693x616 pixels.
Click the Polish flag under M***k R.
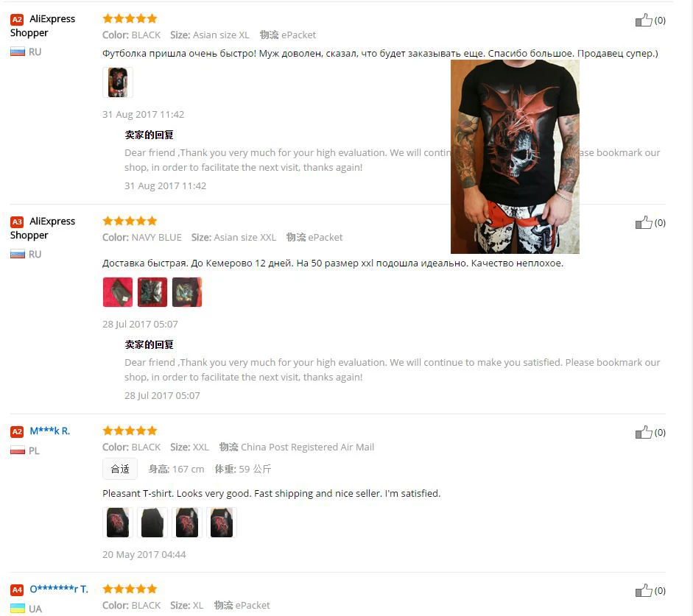pos(18,450)
